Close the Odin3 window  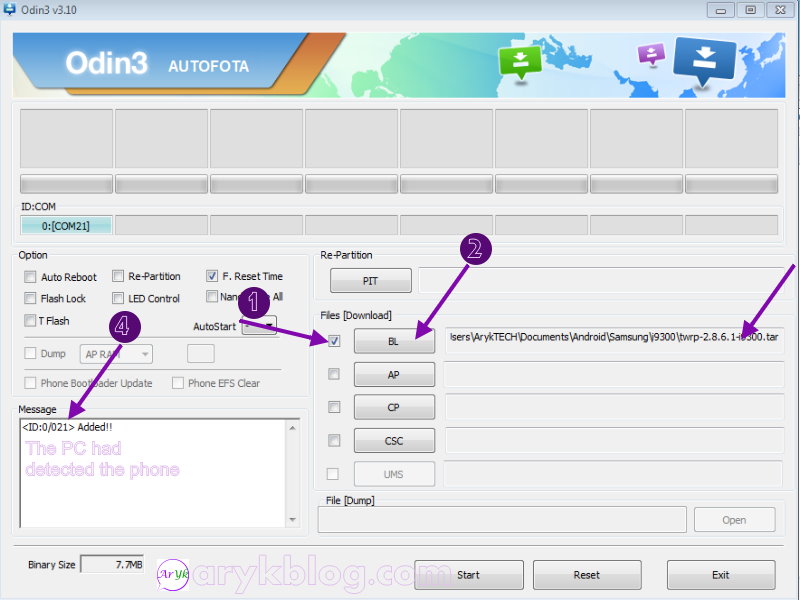click(x=780, y=10)
